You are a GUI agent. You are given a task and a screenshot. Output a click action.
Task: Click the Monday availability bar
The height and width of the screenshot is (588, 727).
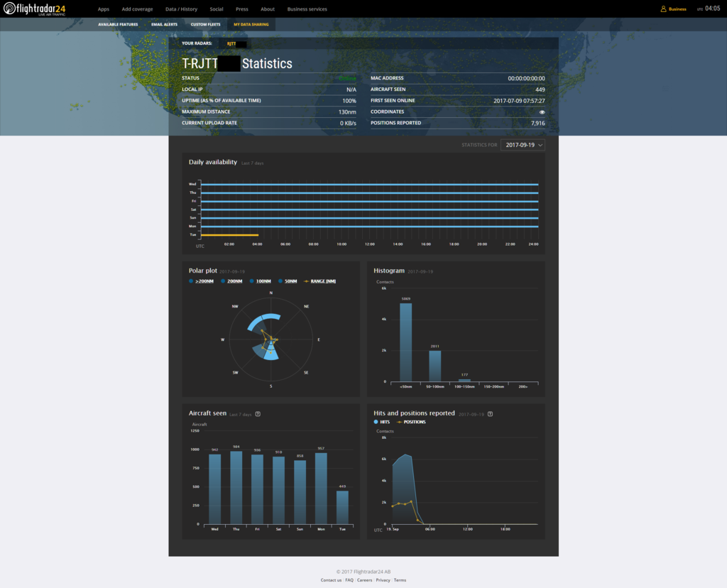click(369, 227)
